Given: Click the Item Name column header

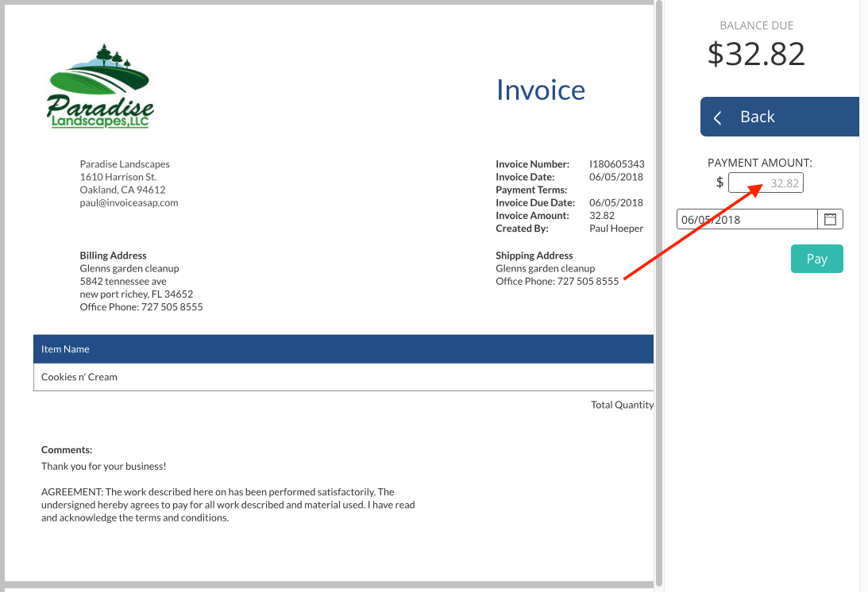Looking at the screenshot, I should point(65,349).
